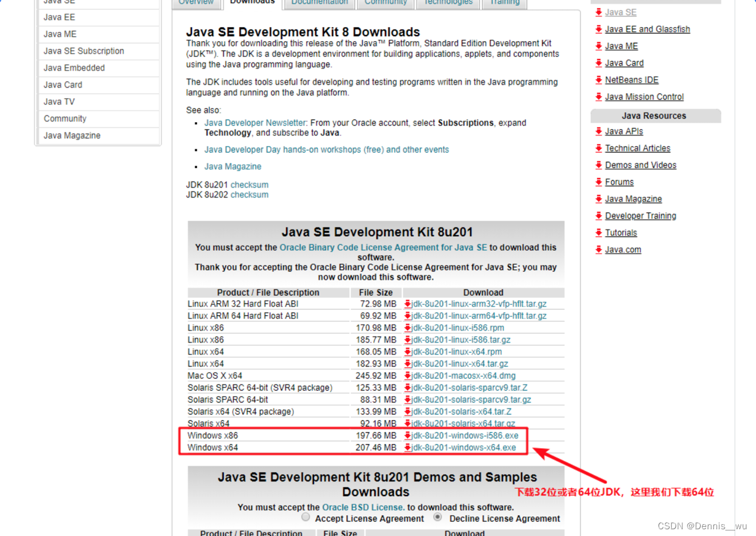Screen dimensions: 756x536
Task: Download jdk-8u201-windows-x64.exe file link
Action: (x=464, y=448)
